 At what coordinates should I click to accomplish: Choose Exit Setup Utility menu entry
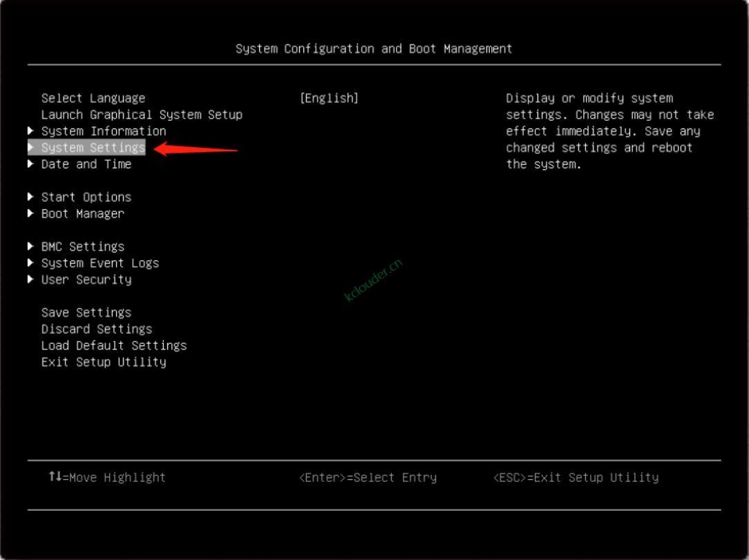pyautogui.click(x=104, y=363)
